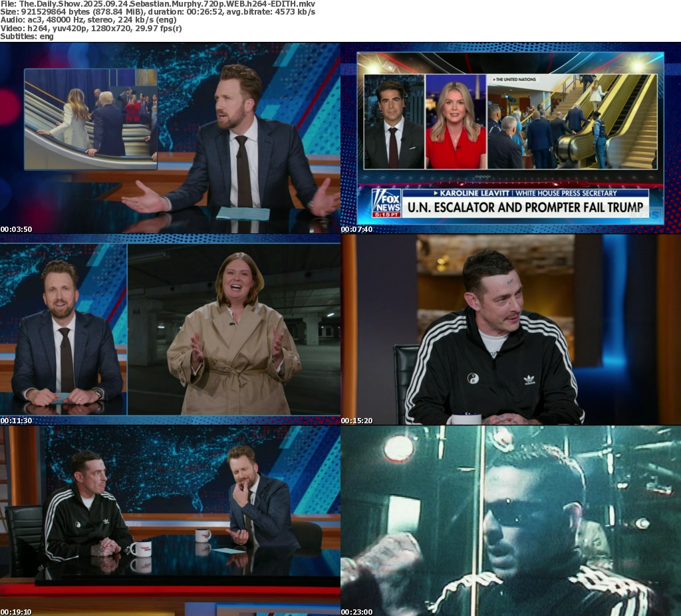Click the 00:11:30 timestamp label

click(16, 421)
